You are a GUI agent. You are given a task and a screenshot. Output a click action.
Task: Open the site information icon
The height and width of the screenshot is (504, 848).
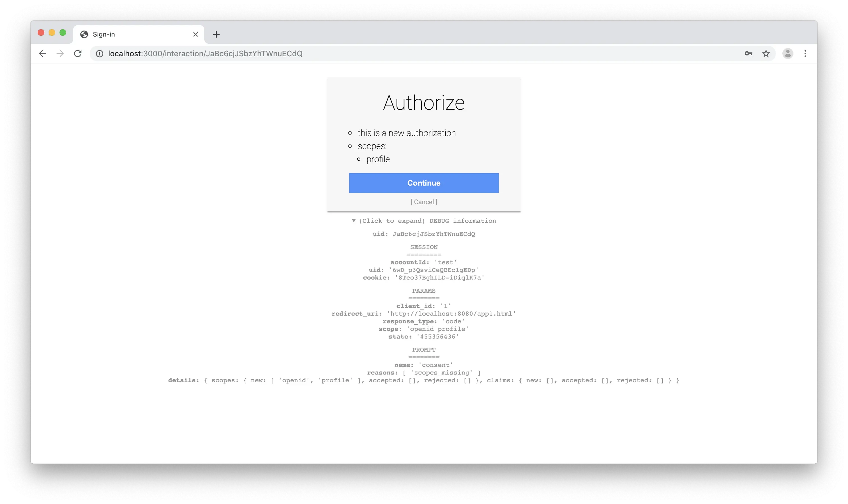click(99, 54)
